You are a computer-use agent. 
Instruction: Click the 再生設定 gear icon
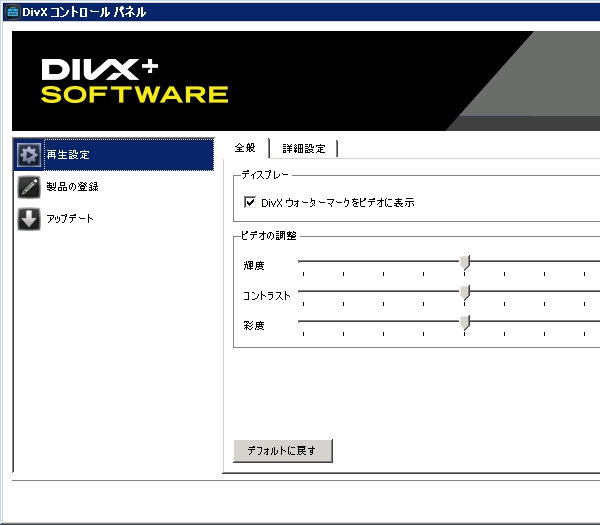29,155
